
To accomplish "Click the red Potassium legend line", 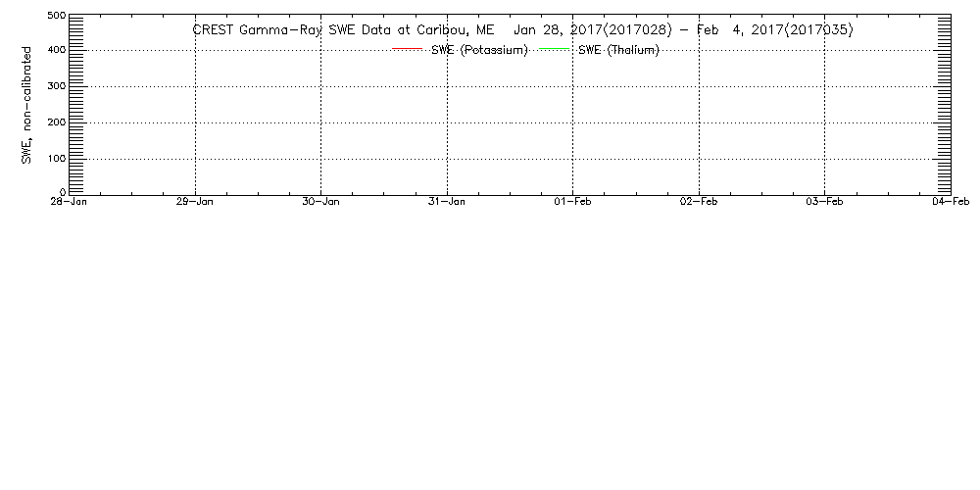I will click(x=408, y=49).
